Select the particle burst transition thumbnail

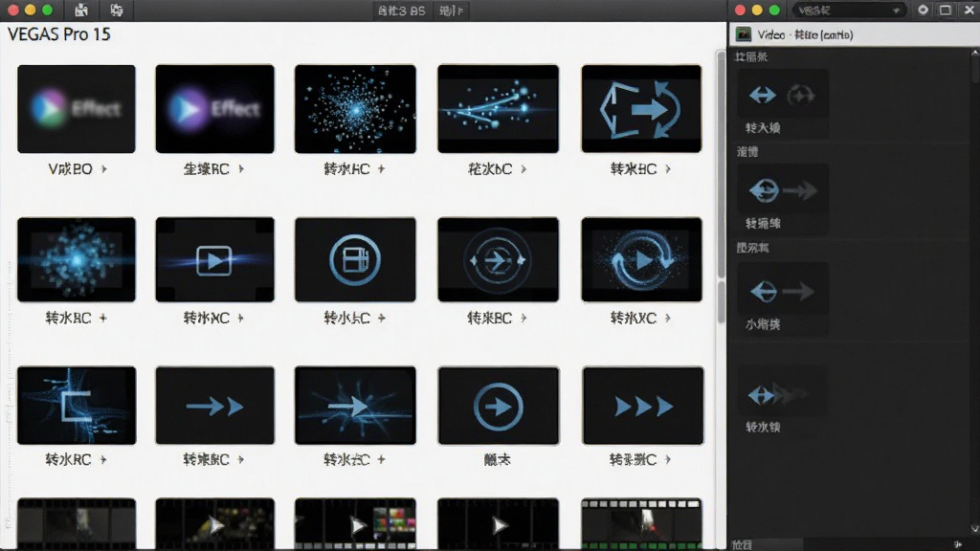[355, 109]
